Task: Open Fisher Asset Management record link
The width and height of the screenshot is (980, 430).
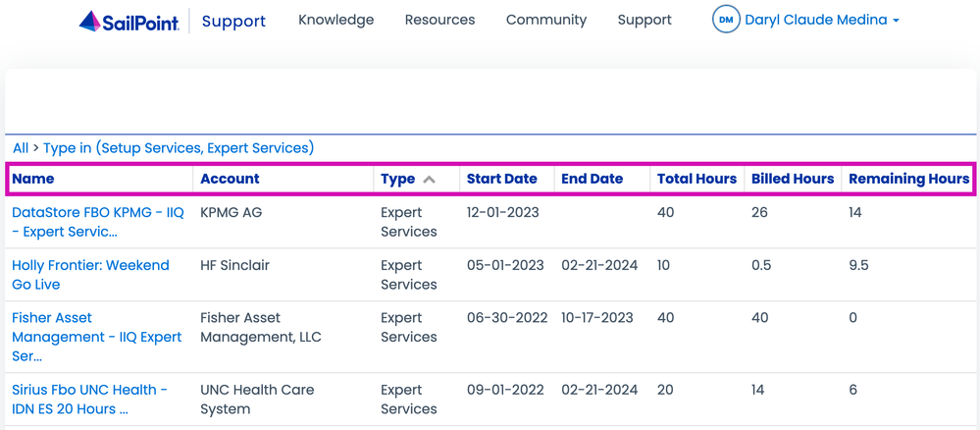Action: click(96, 337)
